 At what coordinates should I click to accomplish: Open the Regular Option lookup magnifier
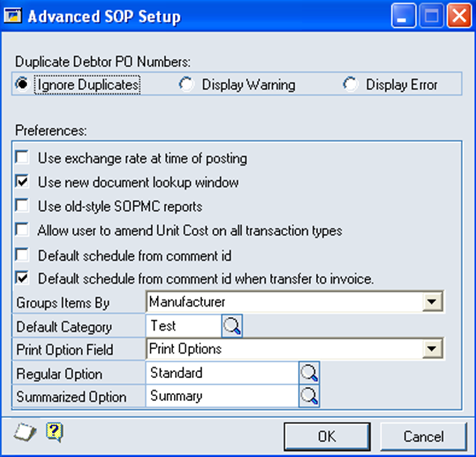pos(309,373)
